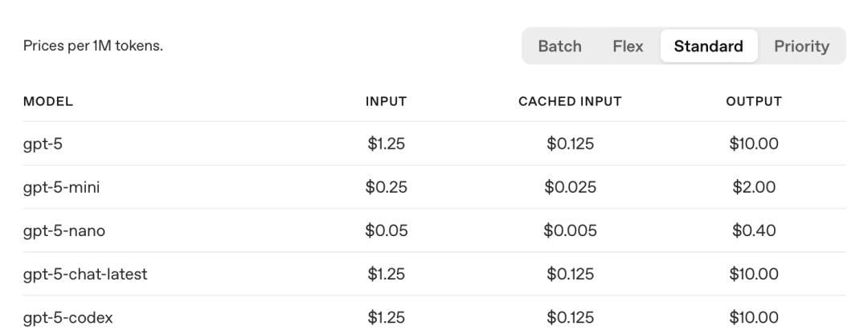The image size is (868, 334).
Task: Select the Standard pricing tab
Action: coord(708,46)
